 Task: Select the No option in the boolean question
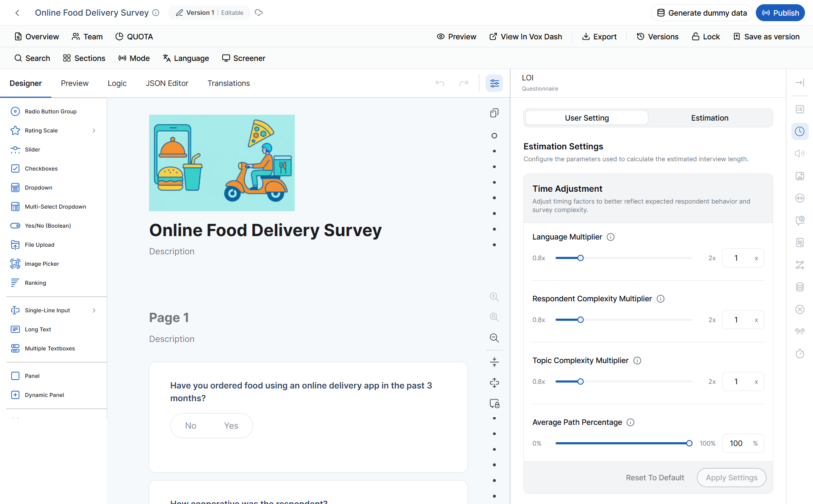click(x=191, y=426)
